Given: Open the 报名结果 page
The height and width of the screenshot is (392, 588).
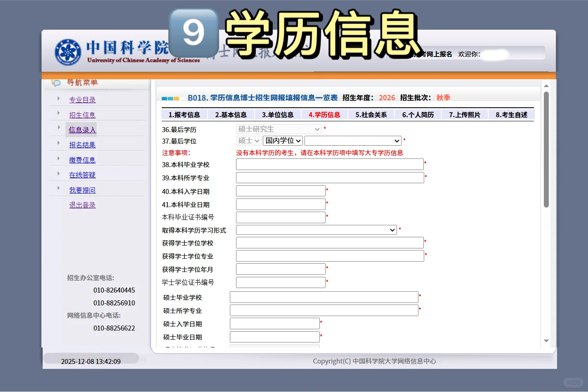Looking at the screenshot, I should click(82, 144).
